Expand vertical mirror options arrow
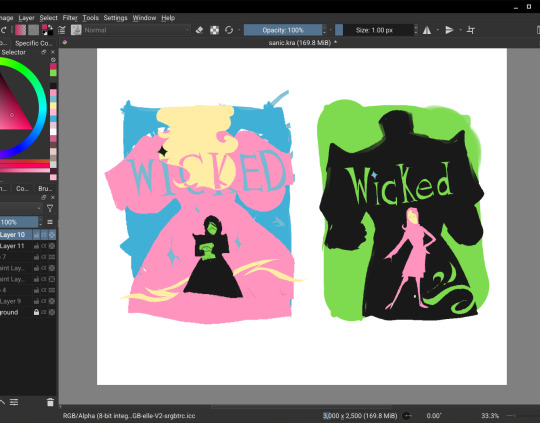 pos(460,30)
